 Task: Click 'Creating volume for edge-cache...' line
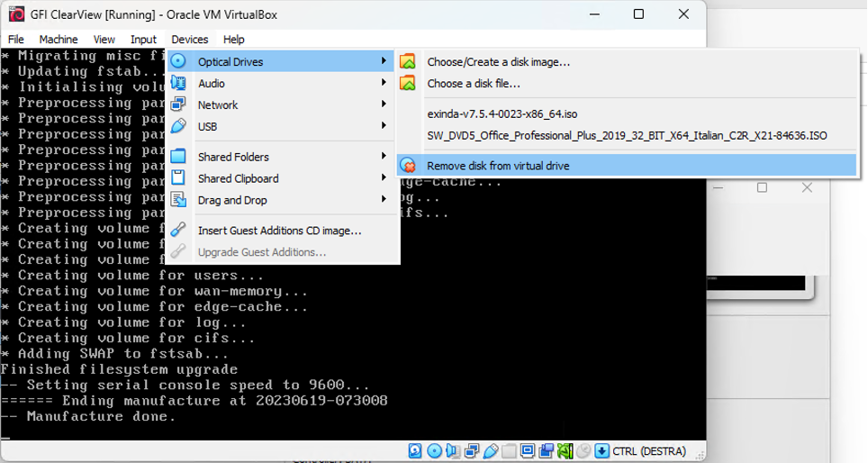pyautogui.click(x=154, y=306)
